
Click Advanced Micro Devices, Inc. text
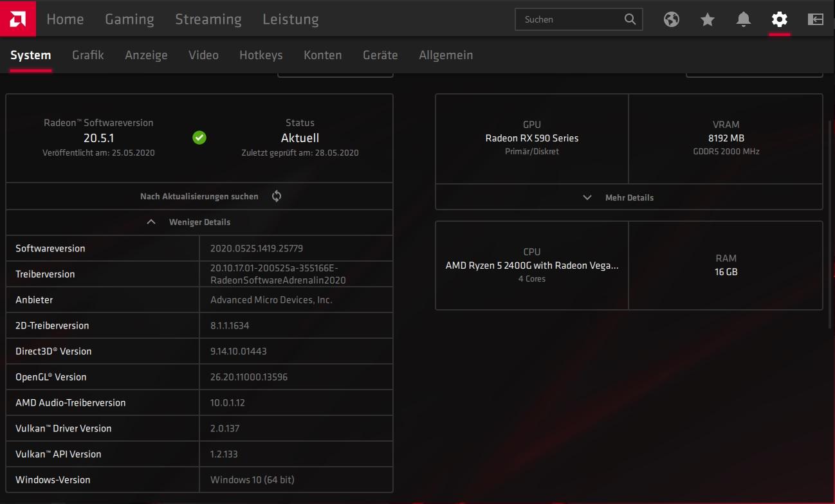coord(271,300)
